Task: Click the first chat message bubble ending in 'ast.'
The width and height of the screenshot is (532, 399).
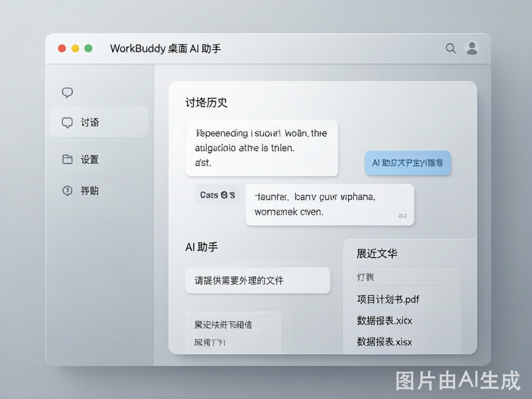Action: pos(262,148)
